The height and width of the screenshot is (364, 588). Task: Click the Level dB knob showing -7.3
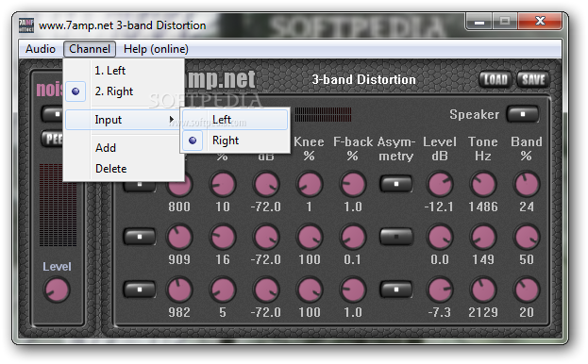tap(440, 290)
